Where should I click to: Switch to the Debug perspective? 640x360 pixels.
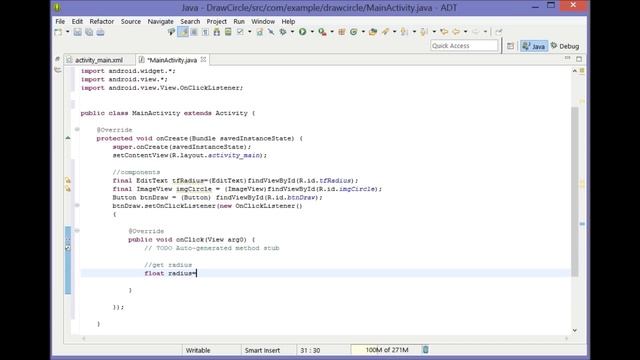[x=565, y=46]
